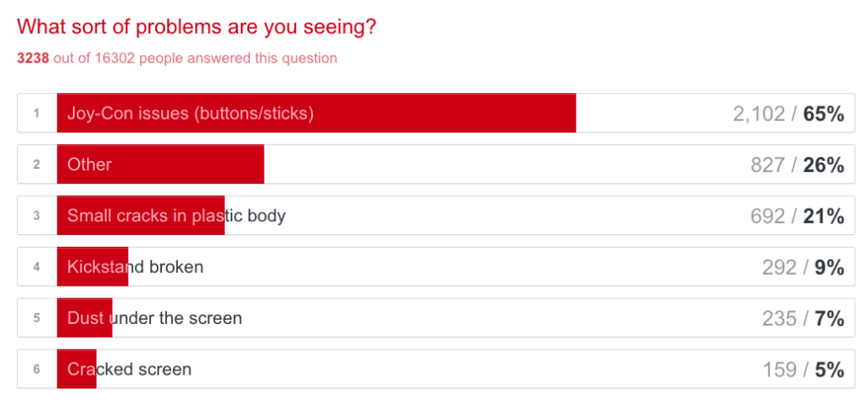This screenshot has height=407, width=868.
Task: Select the "Kickstand broken" answer label
Action: point(136,267)
